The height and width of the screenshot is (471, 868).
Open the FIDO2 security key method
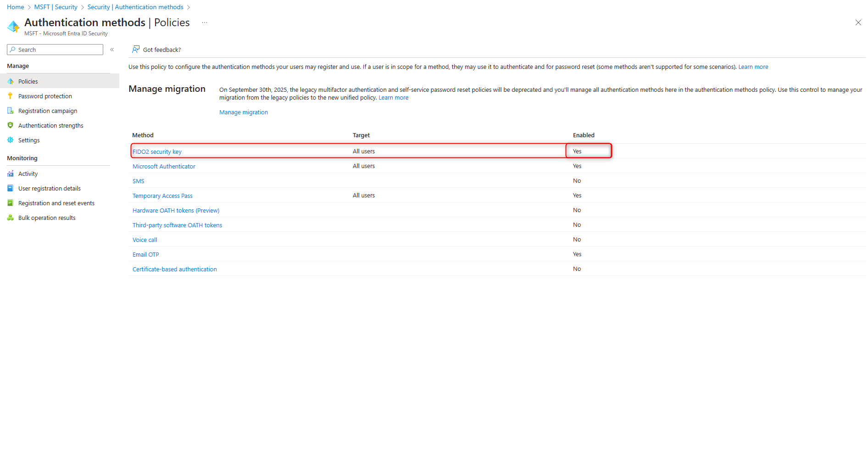pos(157,151)
